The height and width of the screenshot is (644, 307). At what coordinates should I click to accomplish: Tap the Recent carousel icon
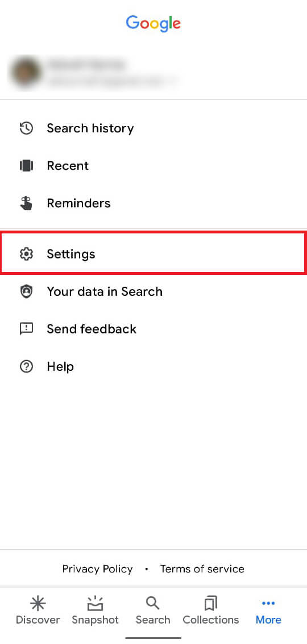pos(26,165)
